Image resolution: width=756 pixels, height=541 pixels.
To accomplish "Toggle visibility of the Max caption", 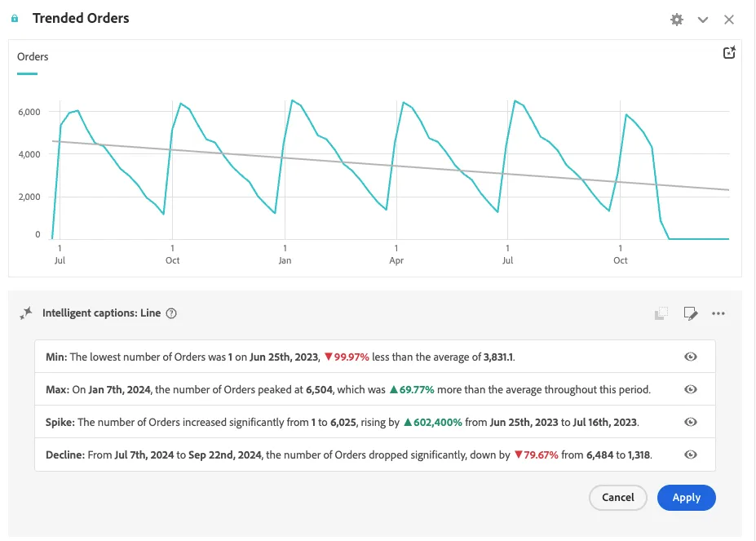I will [x=691, y=389].
